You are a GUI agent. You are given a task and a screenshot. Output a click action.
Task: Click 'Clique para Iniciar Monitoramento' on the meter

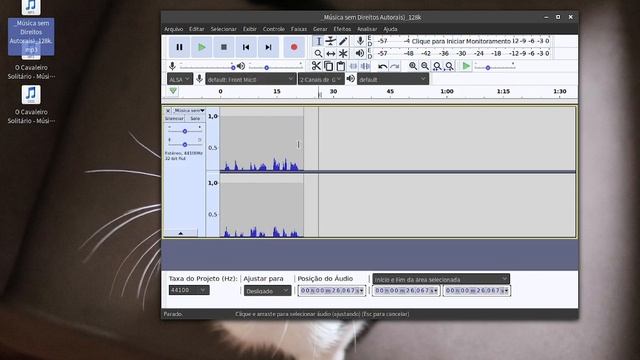pos(461,41)
